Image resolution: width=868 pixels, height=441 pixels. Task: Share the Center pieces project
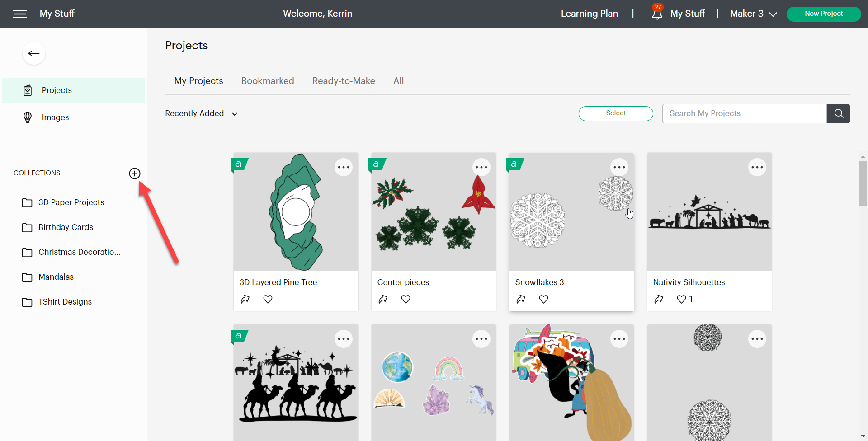point(383,299)
